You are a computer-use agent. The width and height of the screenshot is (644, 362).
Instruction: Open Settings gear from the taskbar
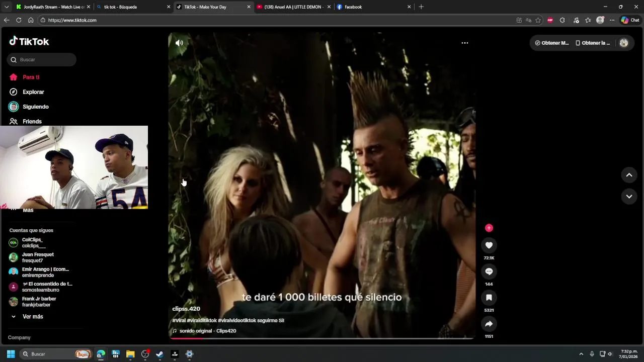pyautogui.click(x=189, y=354)
